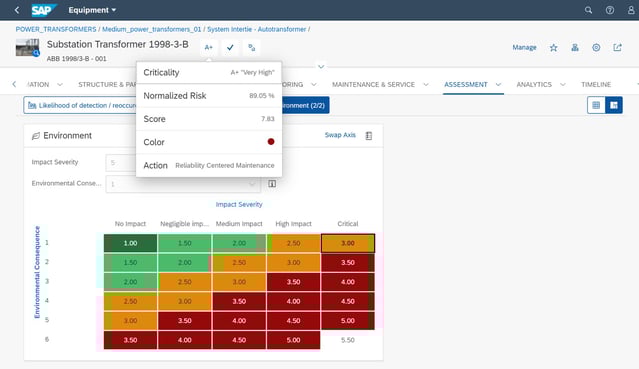Switch to matrix chart view toggle
Viewport: 639px width, 369px height.
tap(614, 105)
